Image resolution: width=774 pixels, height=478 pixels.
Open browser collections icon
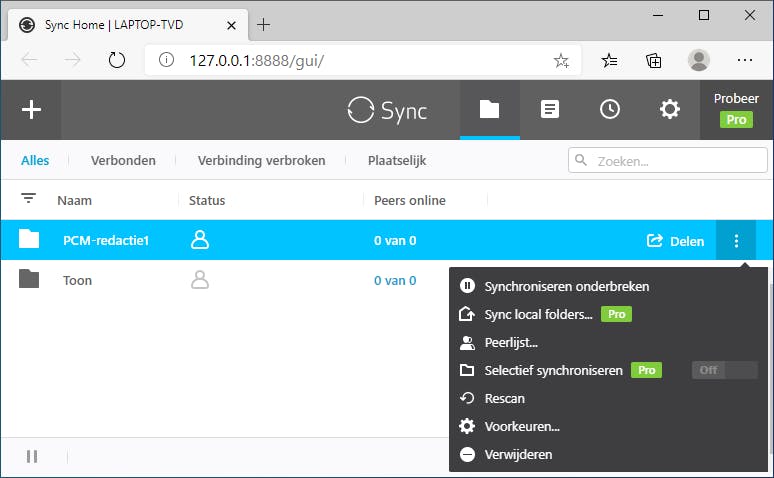coord(654,61)
